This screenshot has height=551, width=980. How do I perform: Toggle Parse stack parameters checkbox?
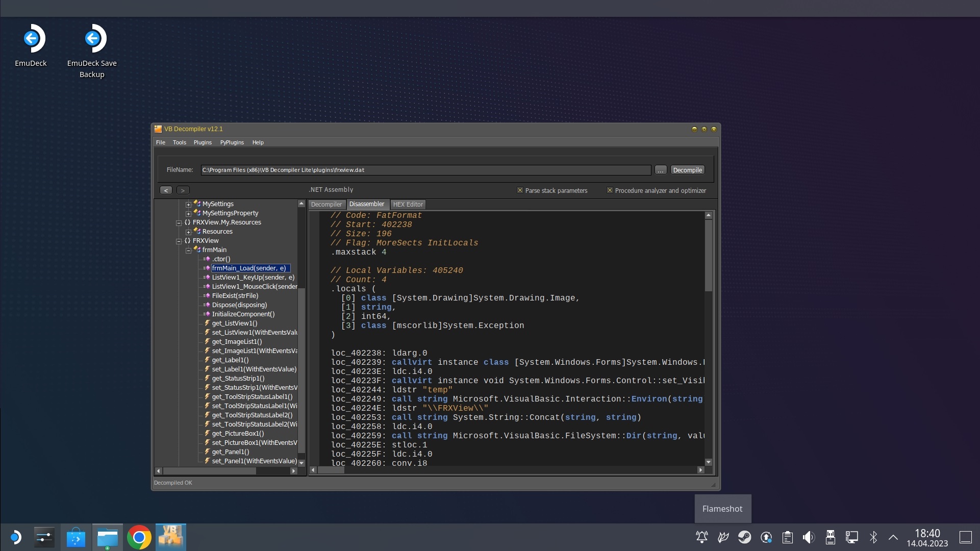coord(520,190)
